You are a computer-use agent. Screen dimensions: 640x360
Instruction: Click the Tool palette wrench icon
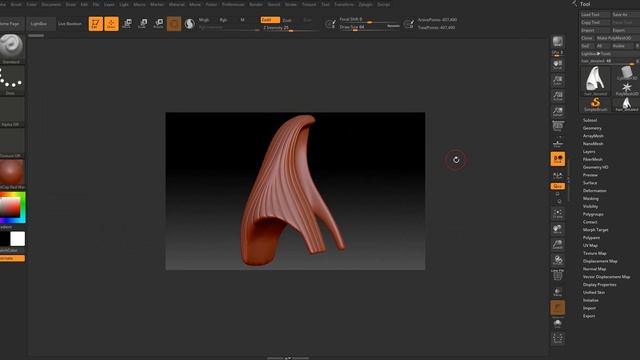[575, 4]
